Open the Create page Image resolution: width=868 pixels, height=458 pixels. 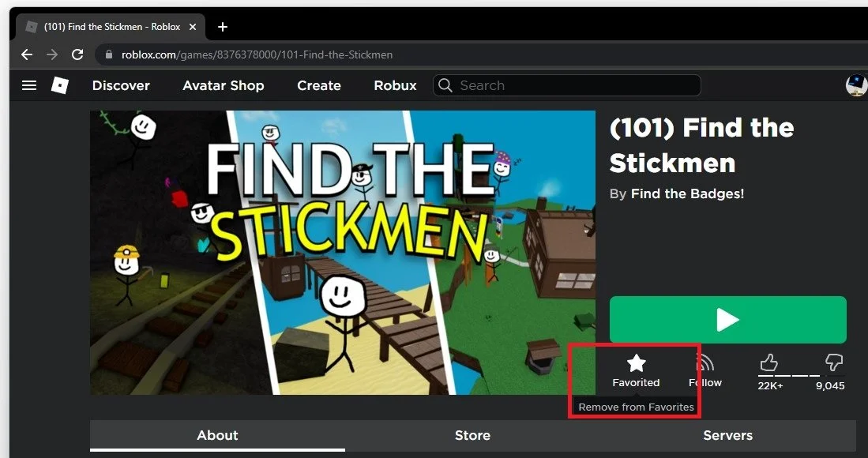pyautogui.click(x=319, y=85)
